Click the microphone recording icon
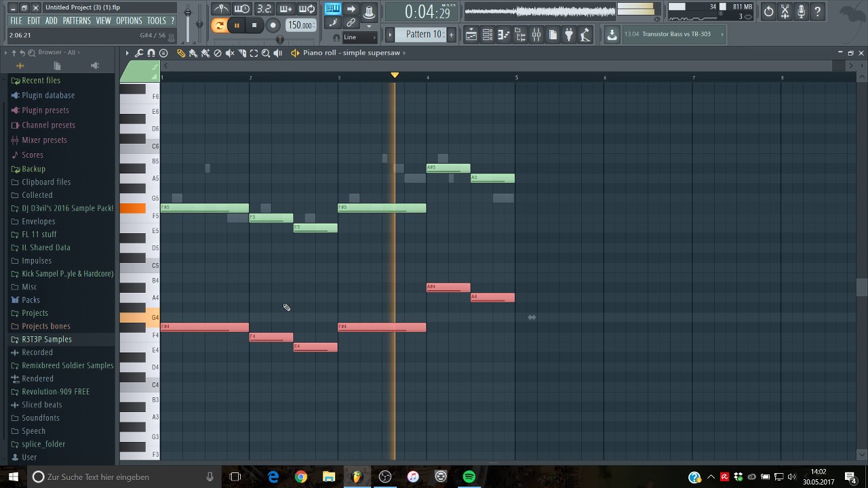The height and width of the screenshot is (488, 868). click(x=801, y=12)
